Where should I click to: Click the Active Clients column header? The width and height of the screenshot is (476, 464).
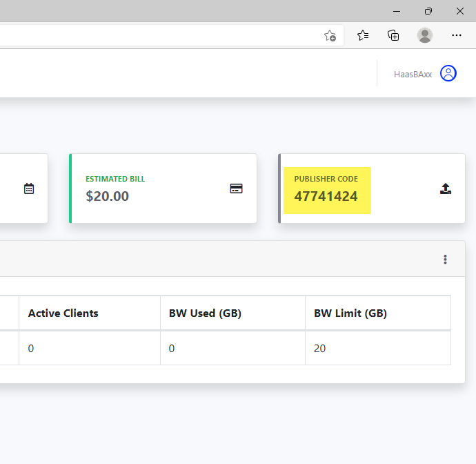[63, 313]
